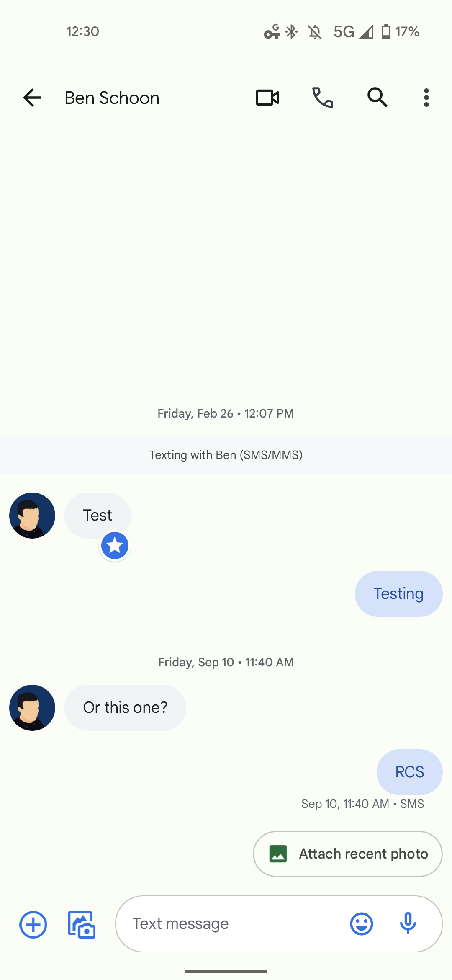
Task: Tap the back arrow
Action: click(32, 98)
